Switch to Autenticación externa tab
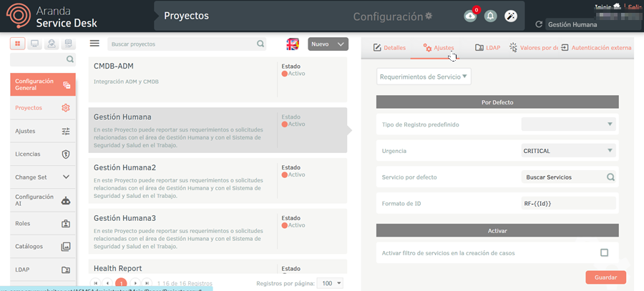 [x=596, y=48]
